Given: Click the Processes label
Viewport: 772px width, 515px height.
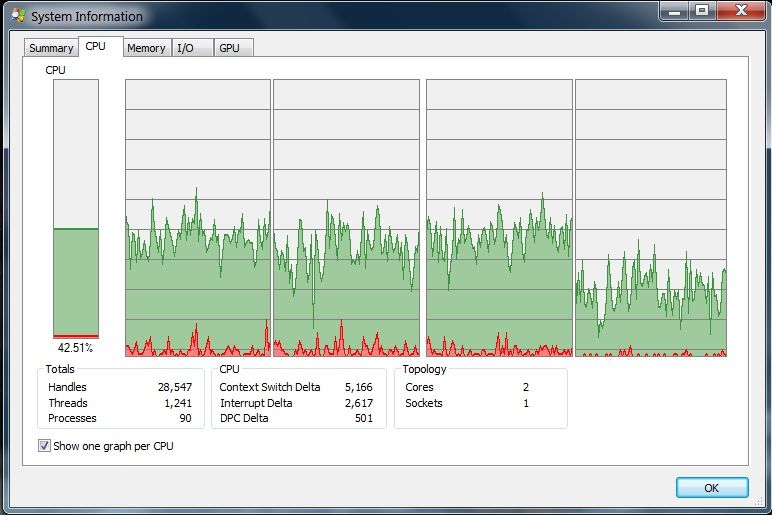Looking at the screenshot, I should pos(72,418).
